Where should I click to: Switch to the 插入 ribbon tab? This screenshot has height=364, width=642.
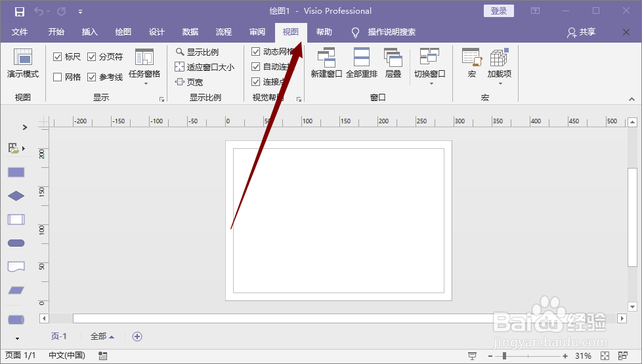point(90,32)
